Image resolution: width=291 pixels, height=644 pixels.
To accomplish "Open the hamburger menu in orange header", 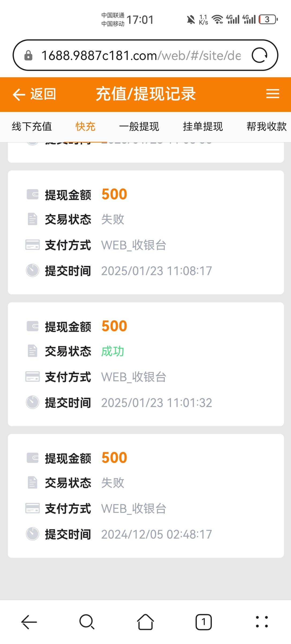I will (273, 94).
